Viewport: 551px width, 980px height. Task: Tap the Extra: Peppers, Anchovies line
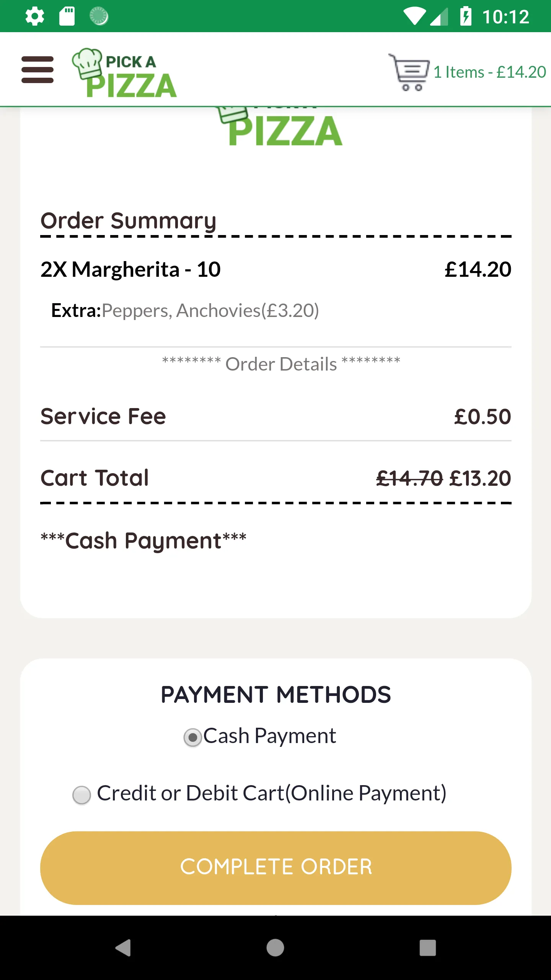click(x=185, y=310)
